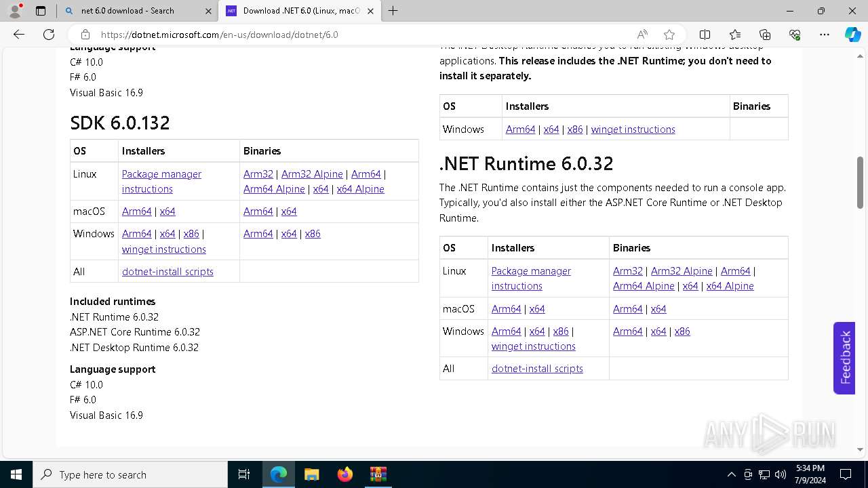Close the net 6.0 download Search tab

click(x=208, y=11)
